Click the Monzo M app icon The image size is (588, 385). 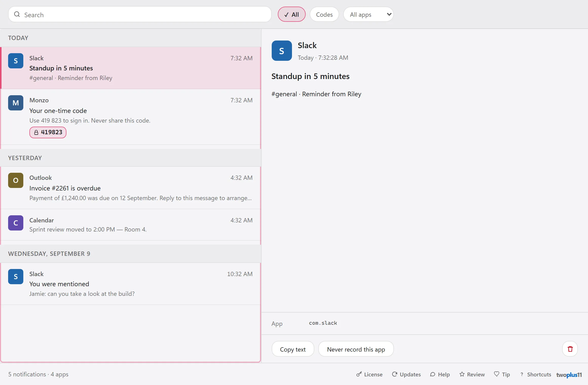coord(16,103)
